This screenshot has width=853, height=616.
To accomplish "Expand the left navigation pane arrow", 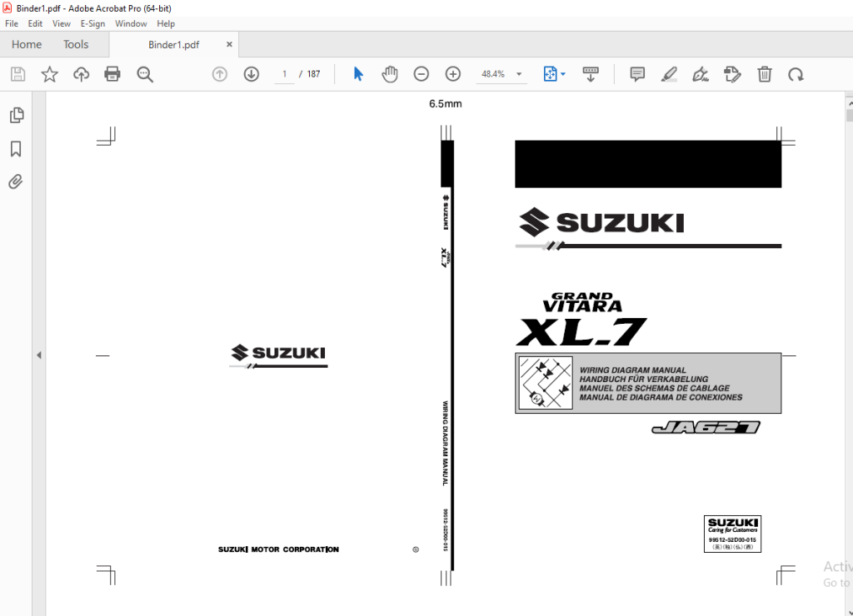I will tap(38, 355).
